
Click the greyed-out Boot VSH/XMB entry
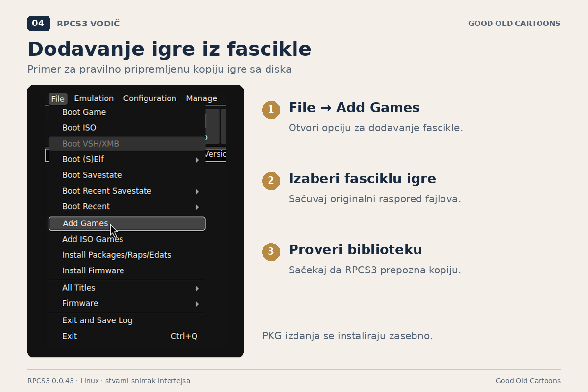coord(127,144)
